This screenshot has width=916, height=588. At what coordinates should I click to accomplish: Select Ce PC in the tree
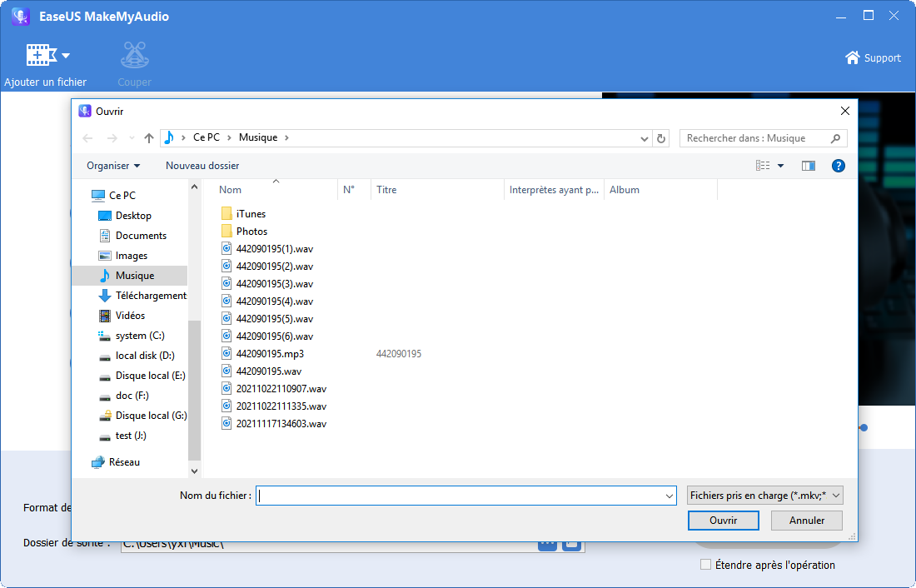coord(113,195)
